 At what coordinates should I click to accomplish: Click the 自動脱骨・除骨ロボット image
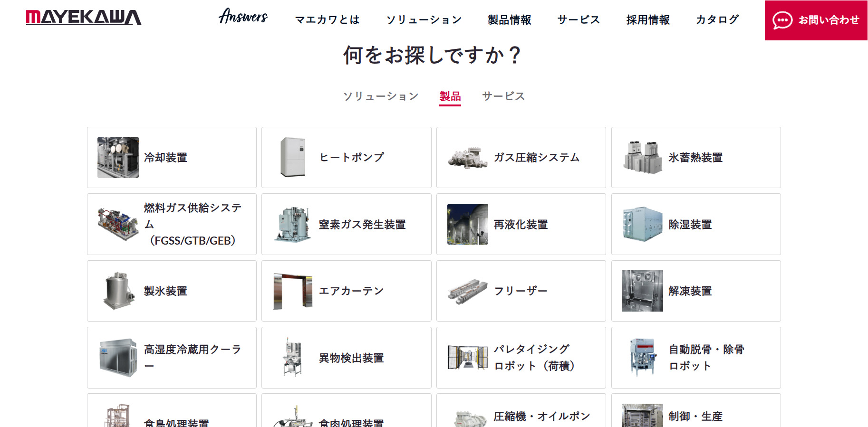643,358
